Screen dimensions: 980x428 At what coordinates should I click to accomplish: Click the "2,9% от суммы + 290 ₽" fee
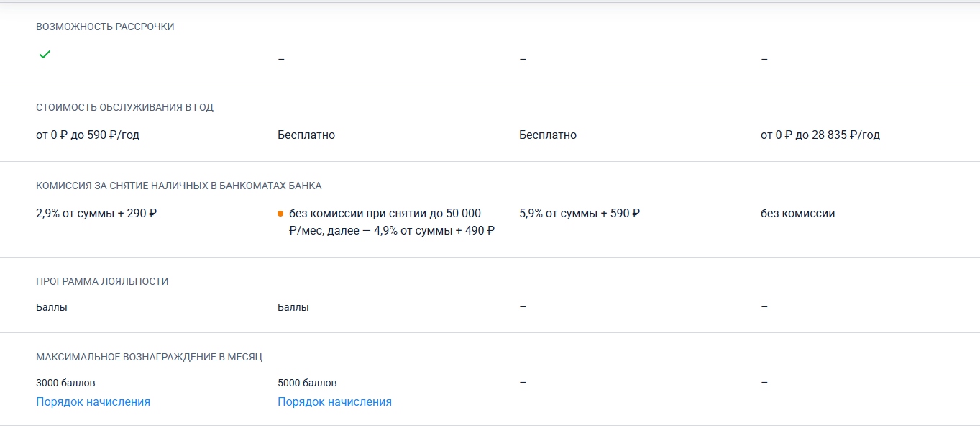(96, 213)
